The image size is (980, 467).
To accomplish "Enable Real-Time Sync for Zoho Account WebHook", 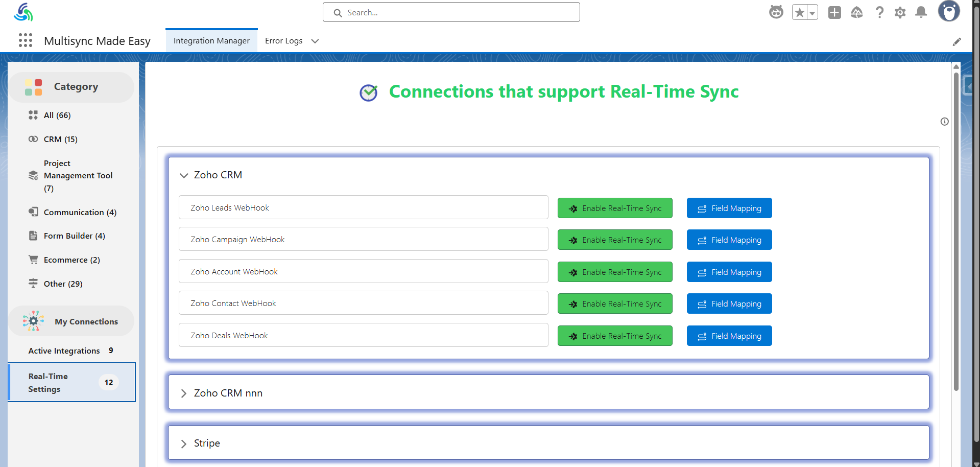I will click(615, 272).
